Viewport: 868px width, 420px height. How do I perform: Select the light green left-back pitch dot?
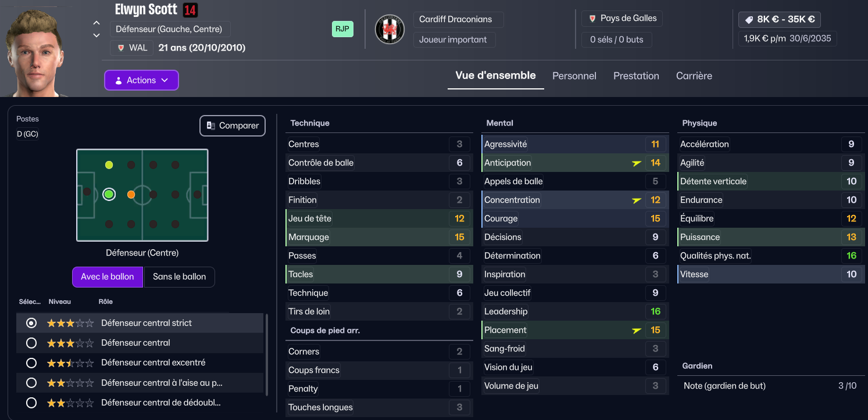point(109,165)
